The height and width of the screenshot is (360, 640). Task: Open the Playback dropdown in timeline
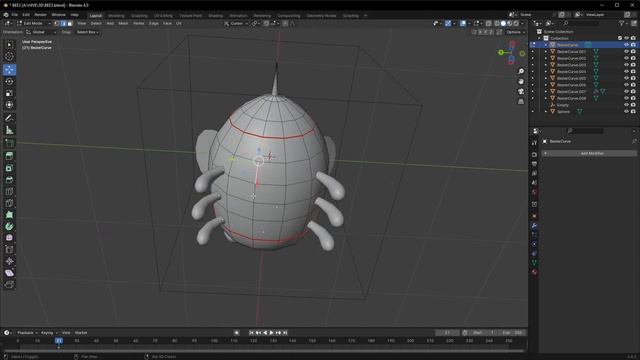[x=27, y=333]
